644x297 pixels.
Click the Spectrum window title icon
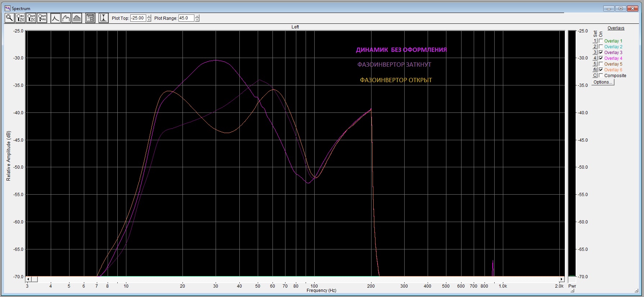[x=7, y=8]
